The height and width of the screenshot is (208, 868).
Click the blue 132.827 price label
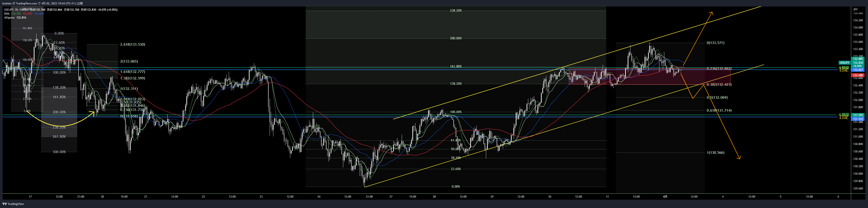tap(858, 70)
